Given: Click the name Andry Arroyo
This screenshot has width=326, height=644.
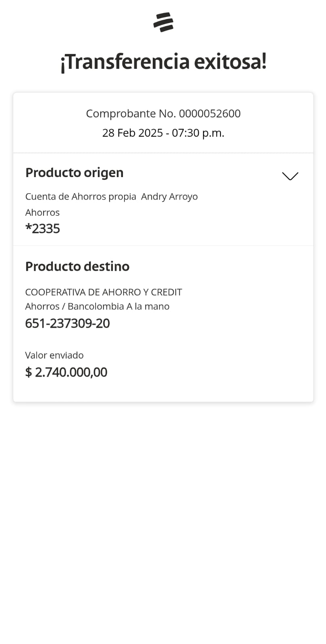Looking at the screenshot, I should 169,196.
